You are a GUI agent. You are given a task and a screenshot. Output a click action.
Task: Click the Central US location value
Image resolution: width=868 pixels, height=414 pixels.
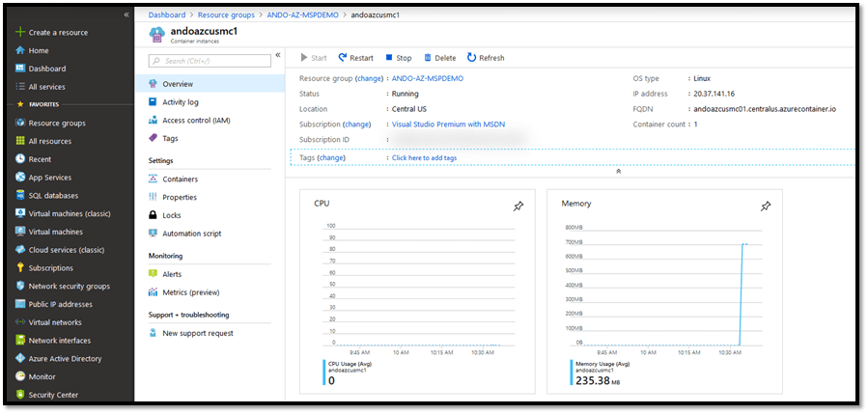(409, 109)
